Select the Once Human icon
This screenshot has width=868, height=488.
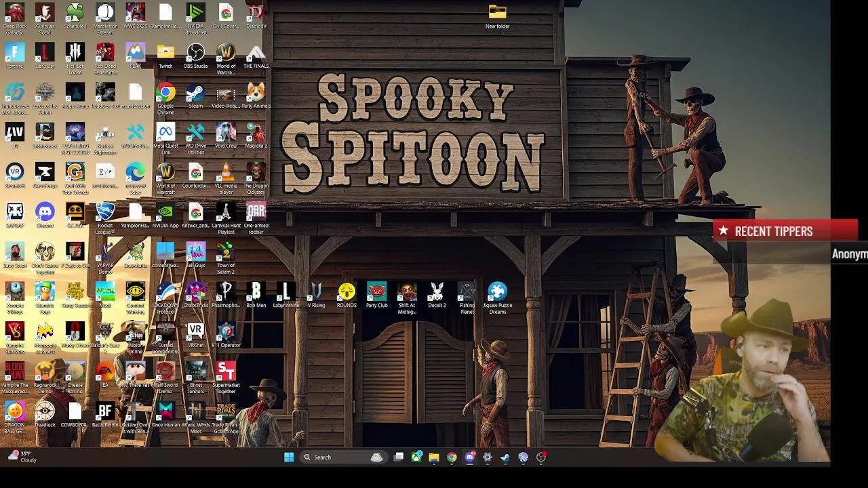click(165, 415)
